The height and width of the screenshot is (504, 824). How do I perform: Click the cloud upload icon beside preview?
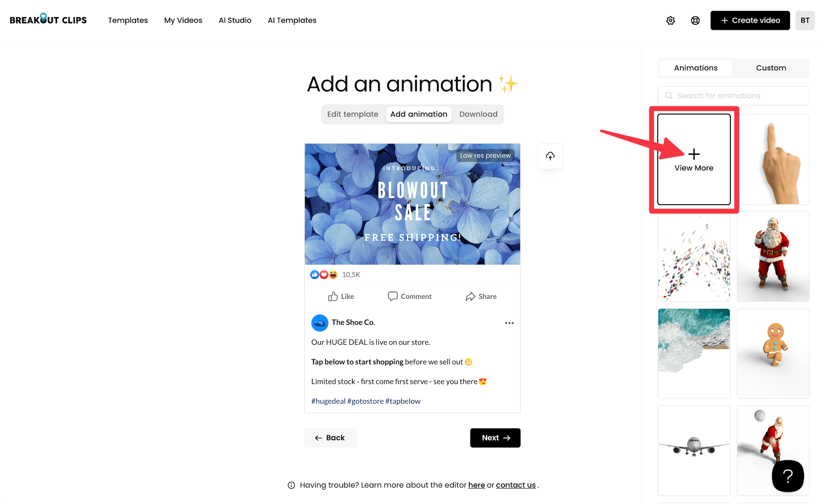point(550,156)
